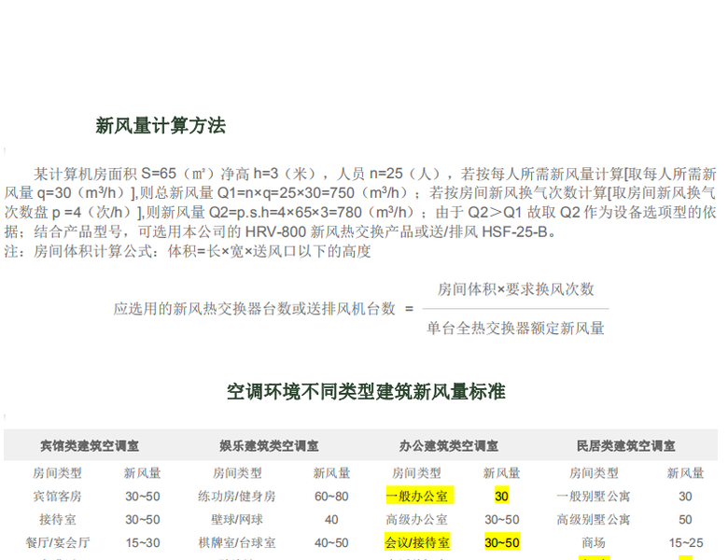Click the formula numerator 房间体积×要求换风次数
728x560 pixels.
point(515,289)
